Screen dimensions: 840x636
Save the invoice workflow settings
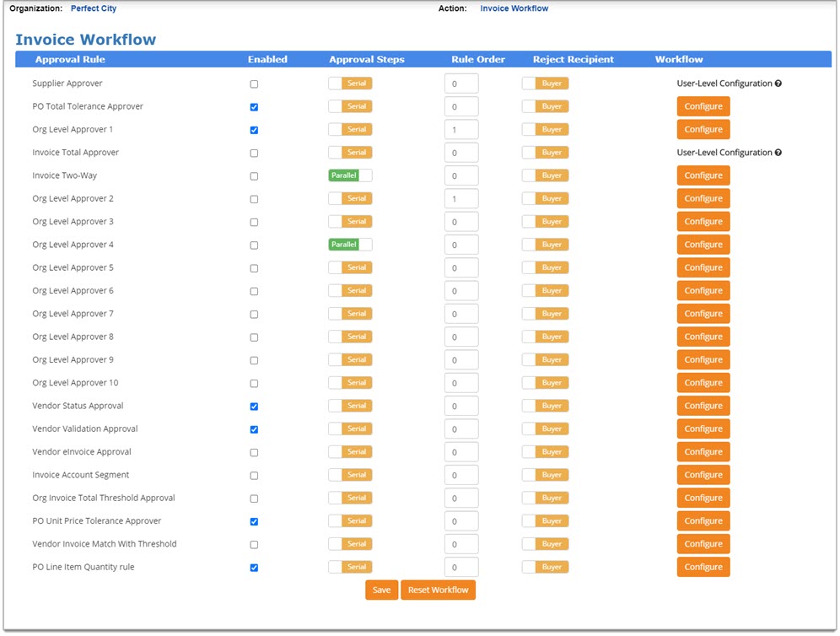(381, 590)
